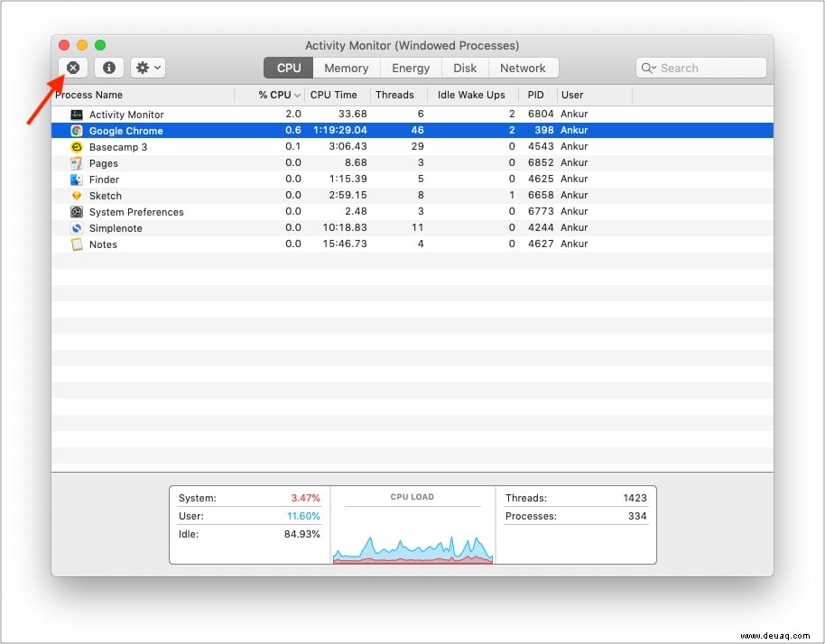Screen dimensions: 825x644
Task: Select the Pages process name
Action: click(x=104, y=163)
